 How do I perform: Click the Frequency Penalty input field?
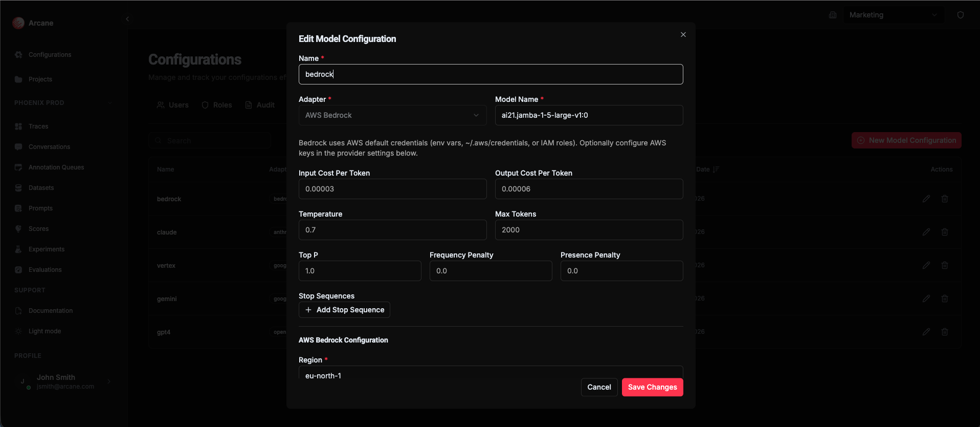coord(491,271)
